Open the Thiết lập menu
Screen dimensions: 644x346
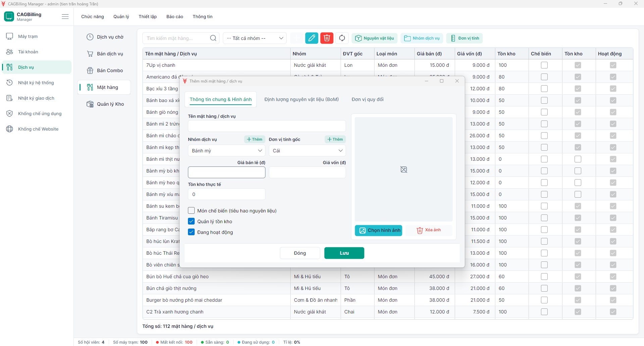tap(148, 16)
